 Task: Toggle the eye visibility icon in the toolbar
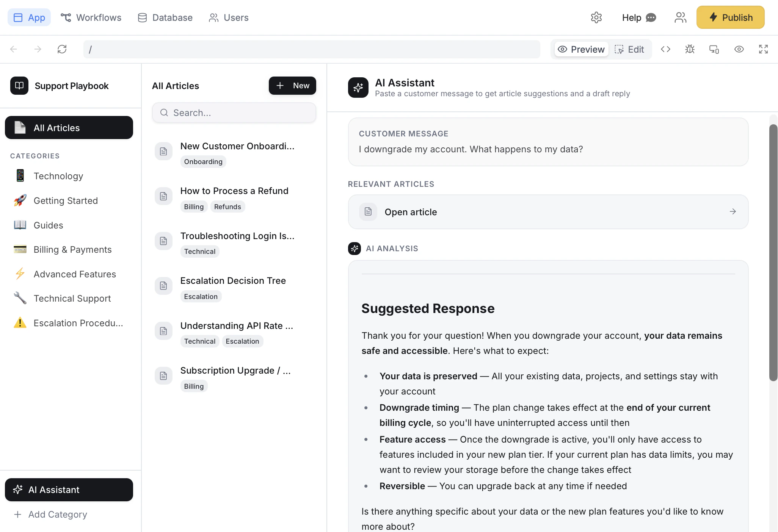tap(739, 49)
